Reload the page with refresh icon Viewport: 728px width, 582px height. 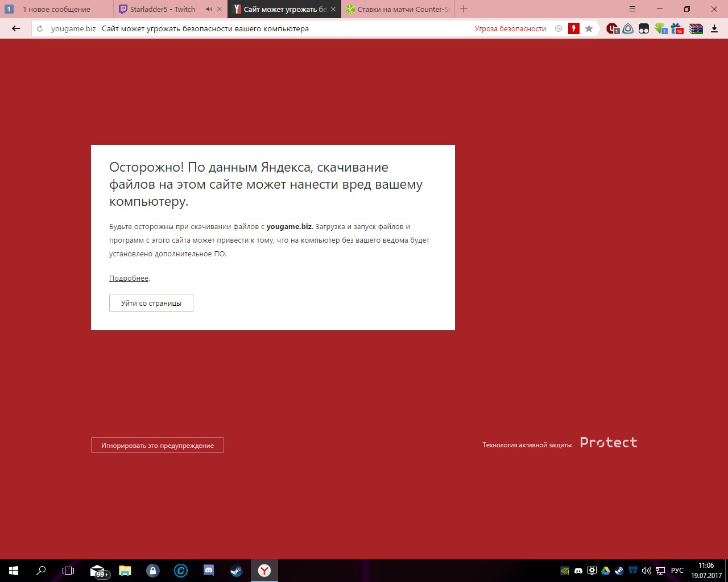tap(40, 28)
